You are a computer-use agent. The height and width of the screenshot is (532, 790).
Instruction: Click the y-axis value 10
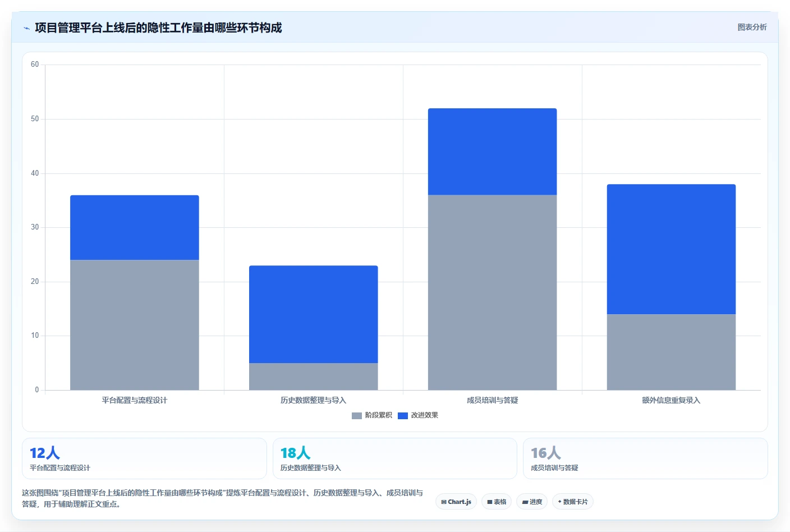(35, 336)
